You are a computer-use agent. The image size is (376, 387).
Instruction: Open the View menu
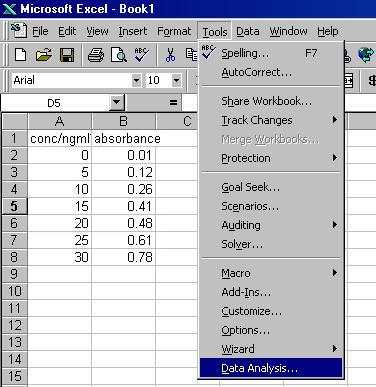point(97,31)
